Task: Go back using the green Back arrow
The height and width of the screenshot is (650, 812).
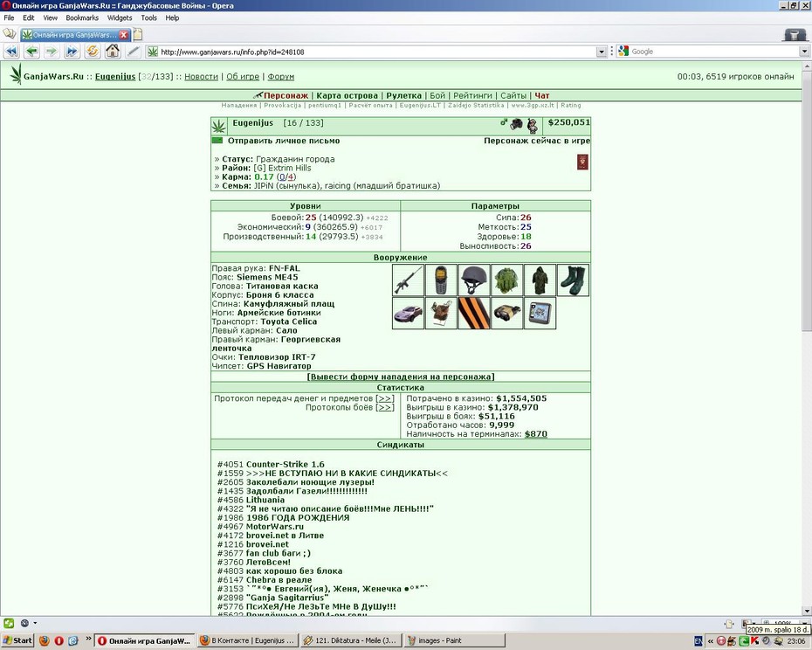Action: [x=31, y=52]
